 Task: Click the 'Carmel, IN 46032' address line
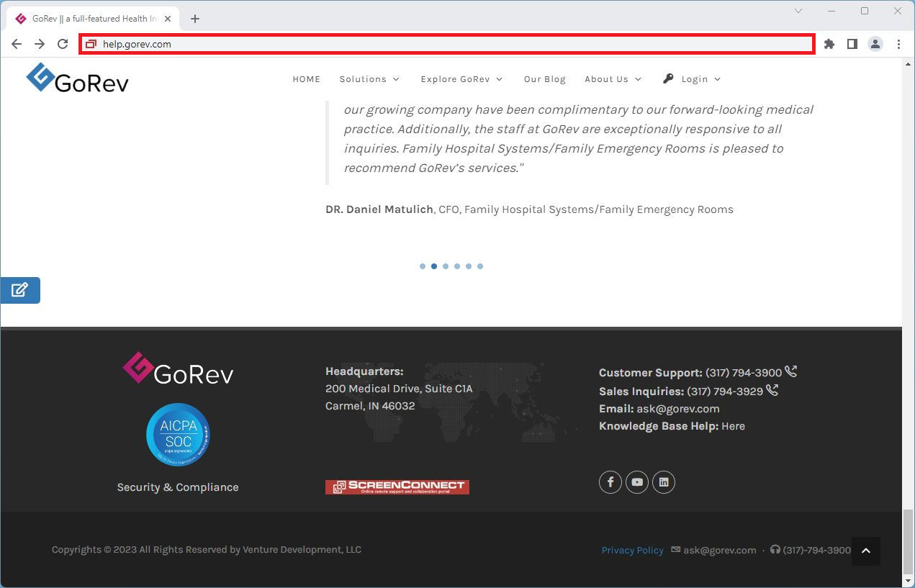pos(370,406)
